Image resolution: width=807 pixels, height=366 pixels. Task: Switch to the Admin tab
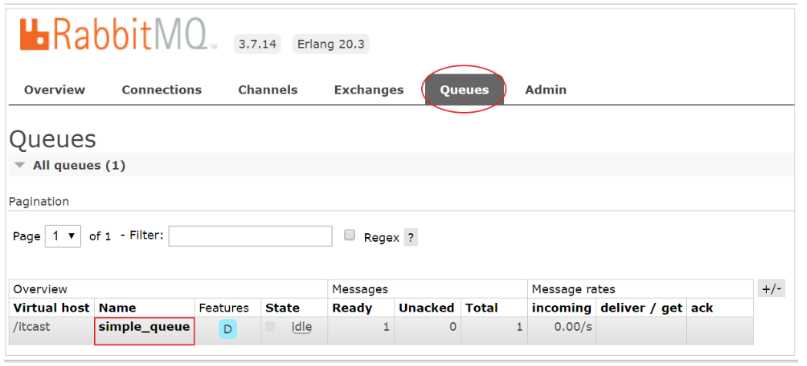pos(546,90)
